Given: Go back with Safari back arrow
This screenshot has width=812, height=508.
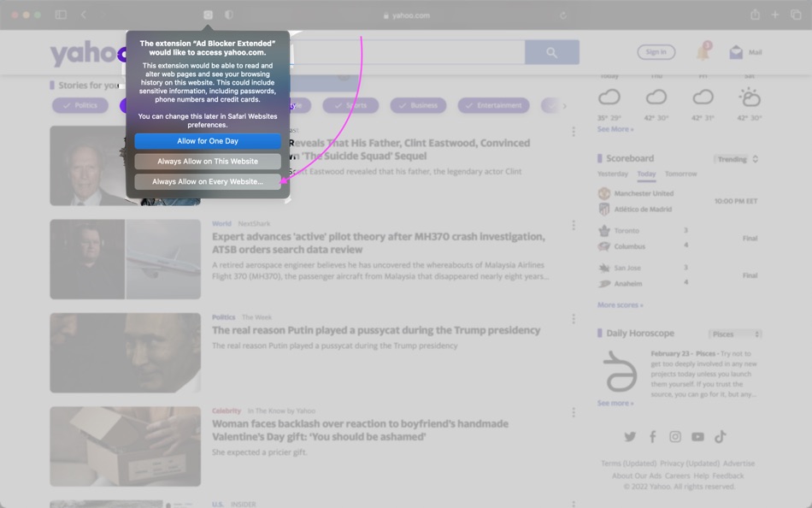Looking at the screenshot, I should [84, 15].
